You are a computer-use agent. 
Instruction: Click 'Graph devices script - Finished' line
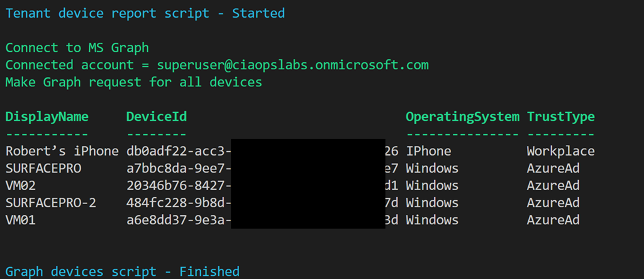pos(123,271)
